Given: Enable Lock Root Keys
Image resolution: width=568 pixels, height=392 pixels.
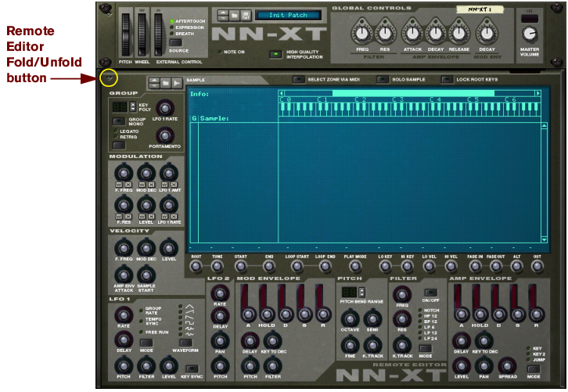Looking at the screenshot, I should tap(447, 79).
